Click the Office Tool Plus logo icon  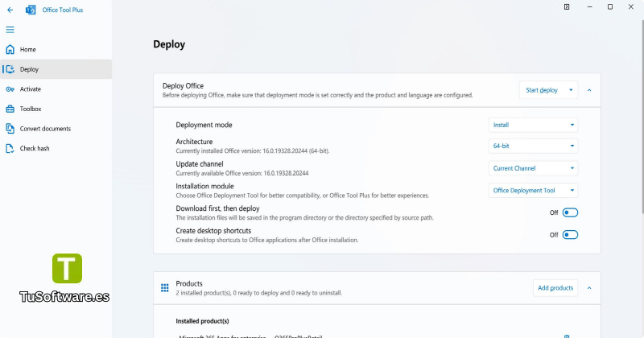coord(31,10)
